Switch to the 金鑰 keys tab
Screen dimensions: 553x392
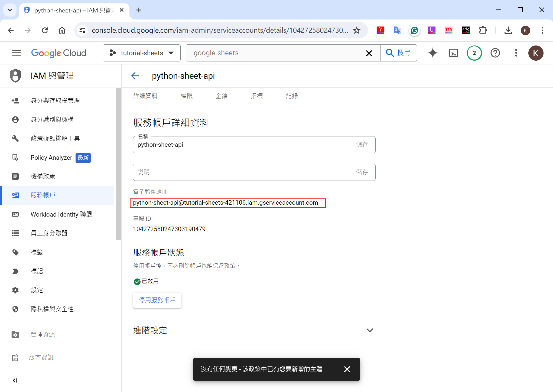(x=222, y=96)
